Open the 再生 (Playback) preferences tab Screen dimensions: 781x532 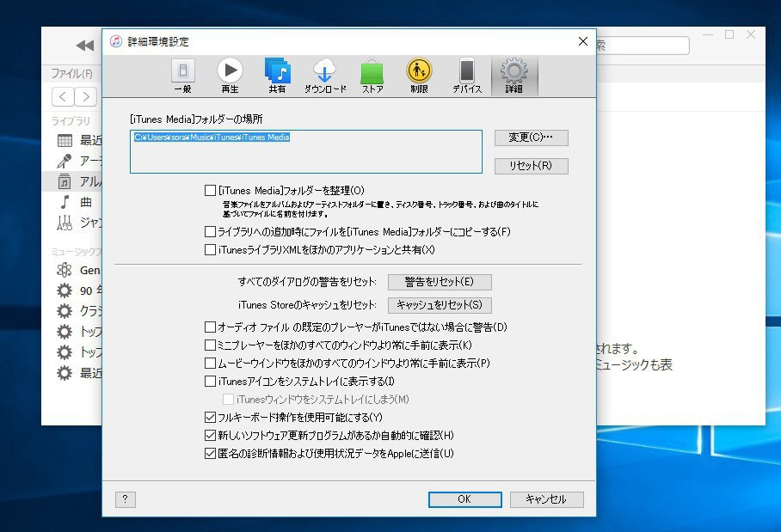click(x=230, y=76)
